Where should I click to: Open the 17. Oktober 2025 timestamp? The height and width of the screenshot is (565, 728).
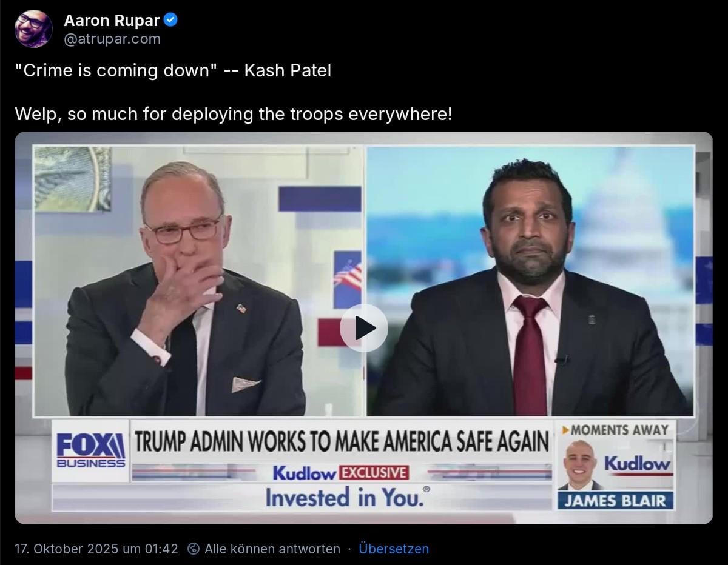(x=96, y=549)
